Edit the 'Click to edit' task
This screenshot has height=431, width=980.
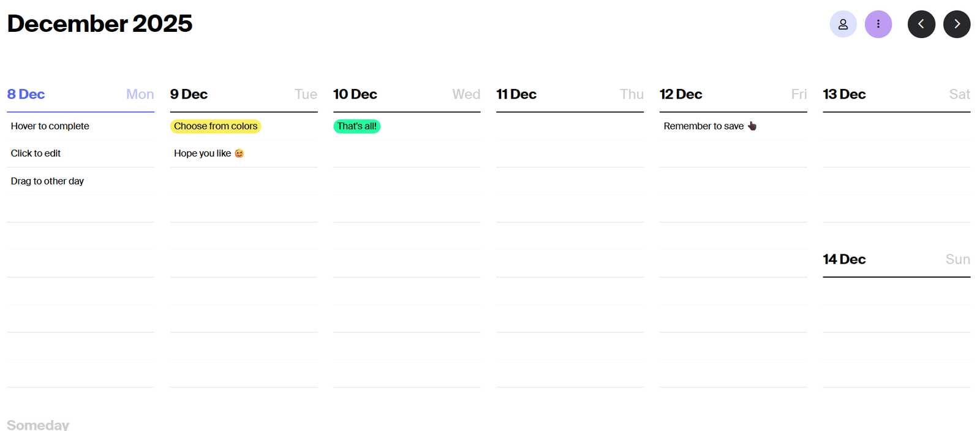(x=36, y=153)
